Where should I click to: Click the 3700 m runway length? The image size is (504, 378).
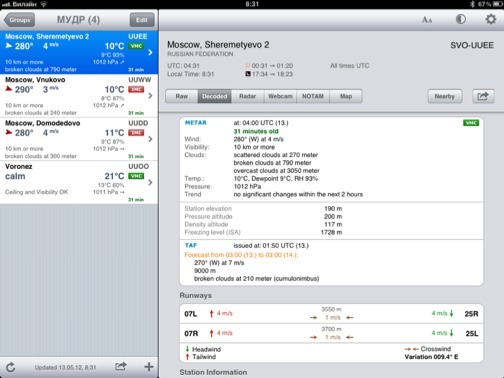331,329
